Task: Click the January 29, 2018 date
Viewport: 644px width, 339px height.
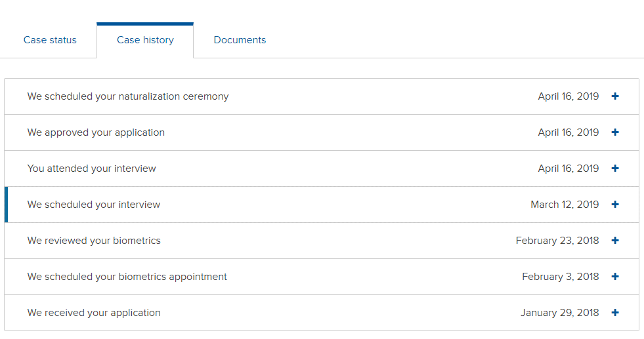Action: click(x=559, y=313)
